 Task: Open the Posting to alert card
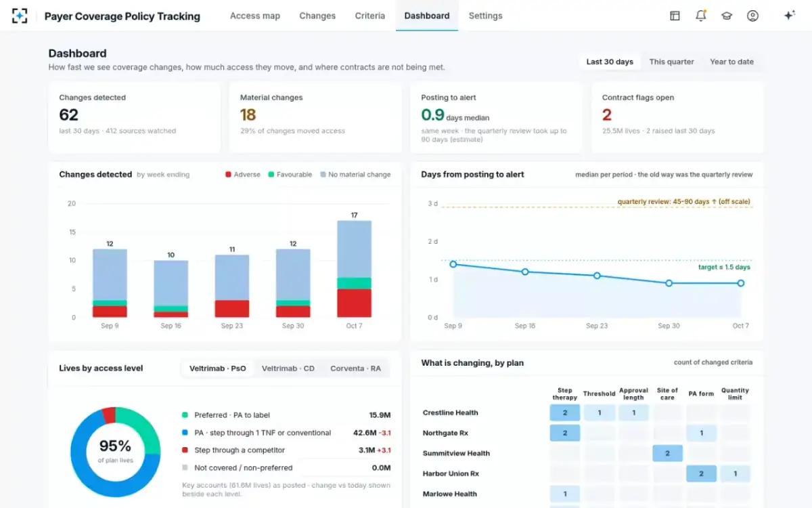tap(497, 118)
